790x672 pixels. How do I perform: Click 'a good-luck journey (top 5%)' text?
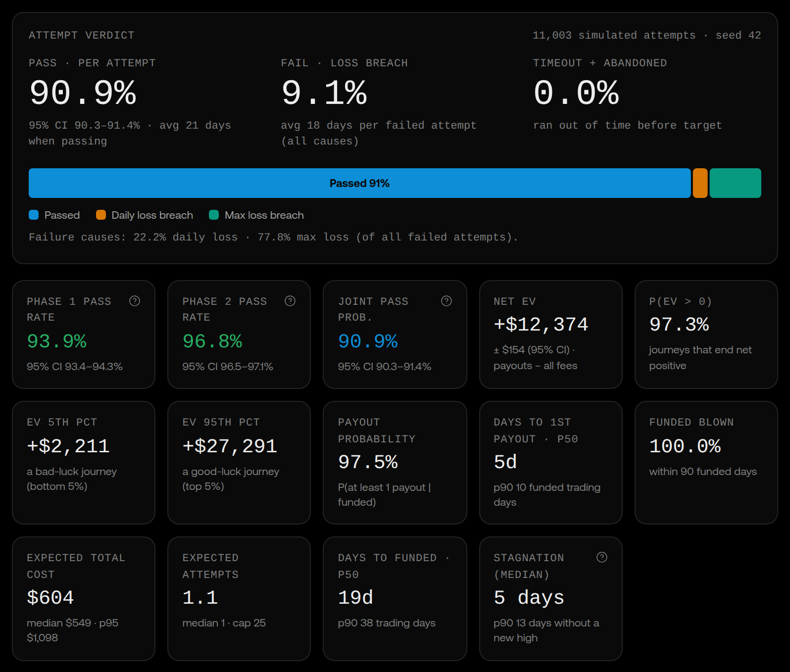pyautogui.click(x=231, y=479)
